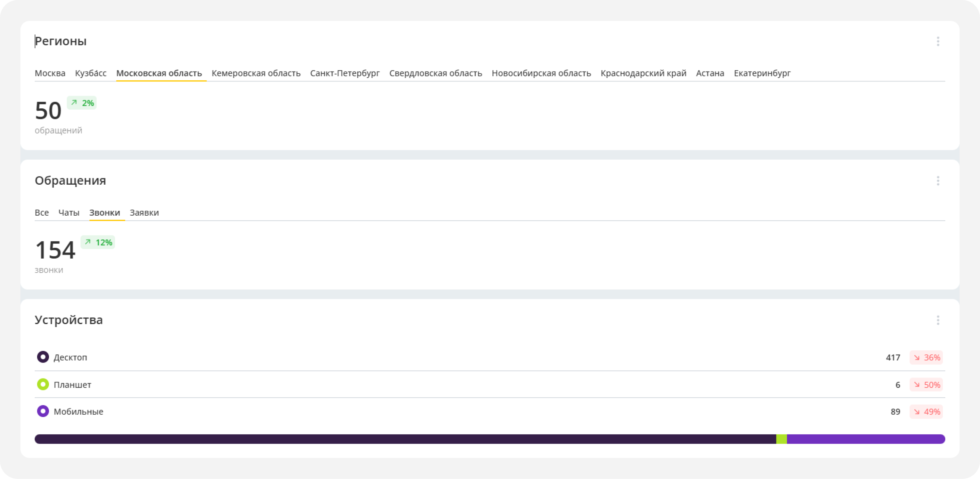This screenshot has width=980, height=479.
Task: Open three-dot menu on Регионы card
Action: pos(938,41)
